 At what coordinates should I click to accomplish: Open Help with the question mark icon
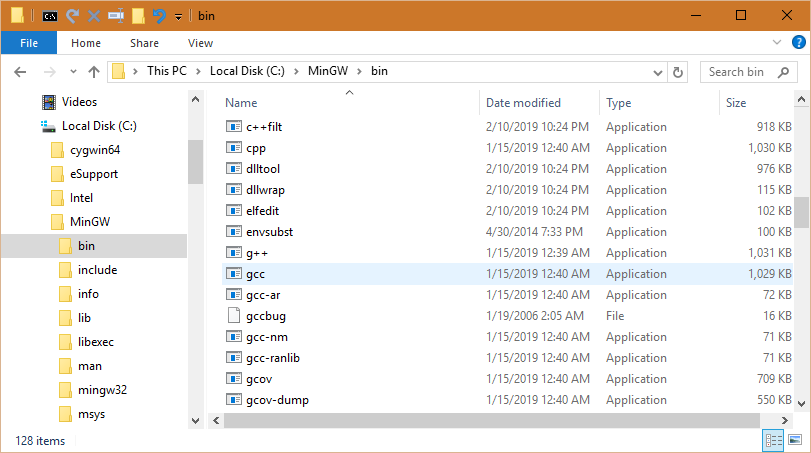(799, 42)
